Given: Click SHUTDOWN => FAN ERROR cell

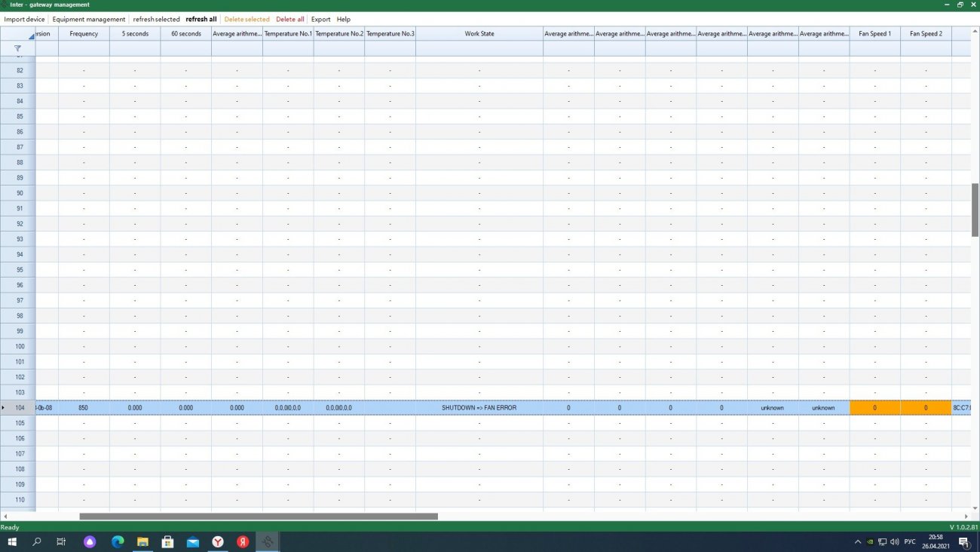Looking at the screenshot, I should click(x=479, y=408).
